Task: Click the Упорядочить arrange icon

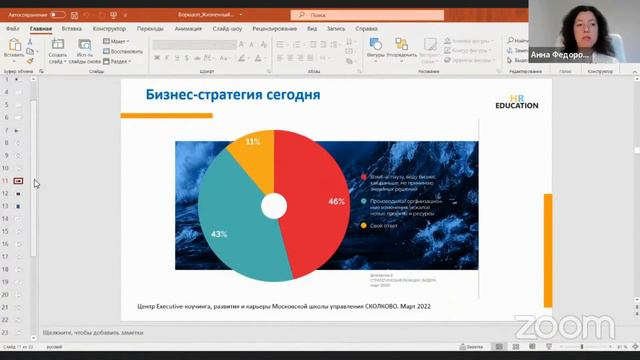Action: pyautogui.click(x=402, y=44)
